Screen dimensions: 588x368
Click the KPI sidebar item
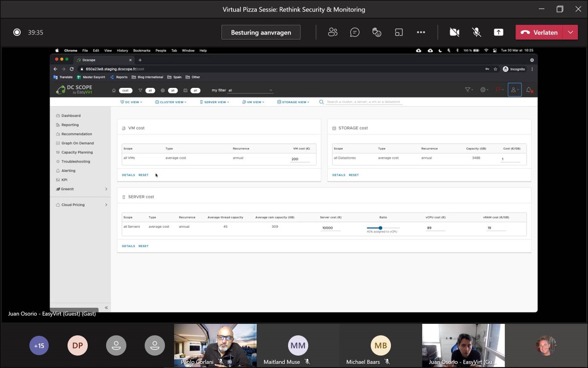click(64, 180)
